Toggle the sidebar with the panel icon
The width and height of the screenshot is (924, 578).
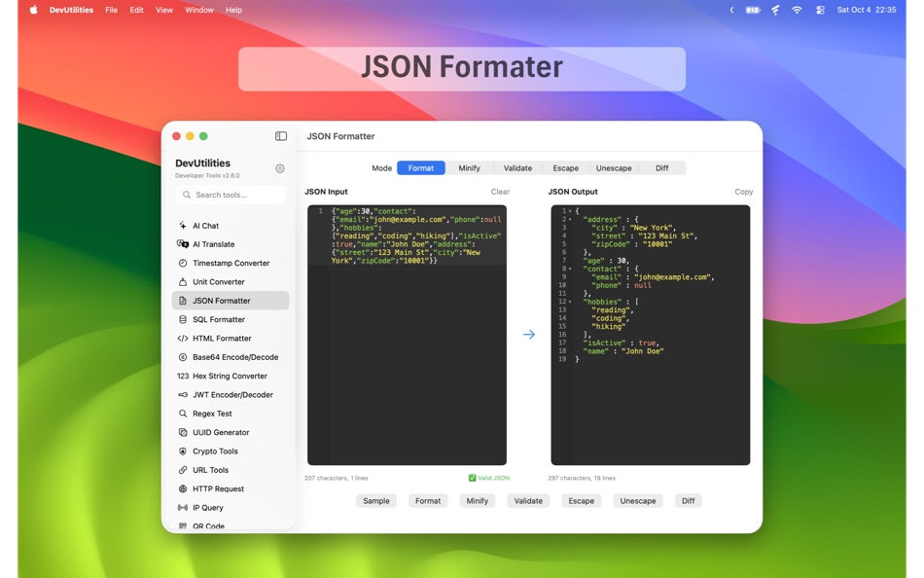[281, 136]
